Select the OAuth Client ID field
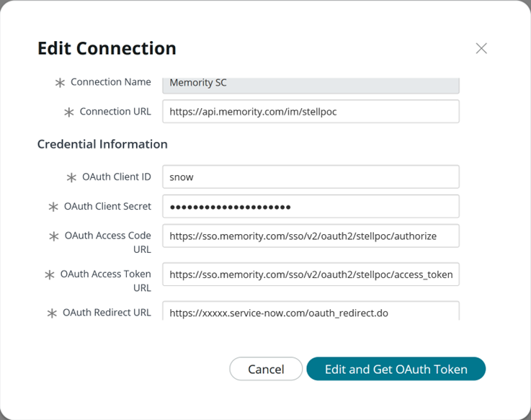This screenshot has height=420, width=531. (311, 177)
